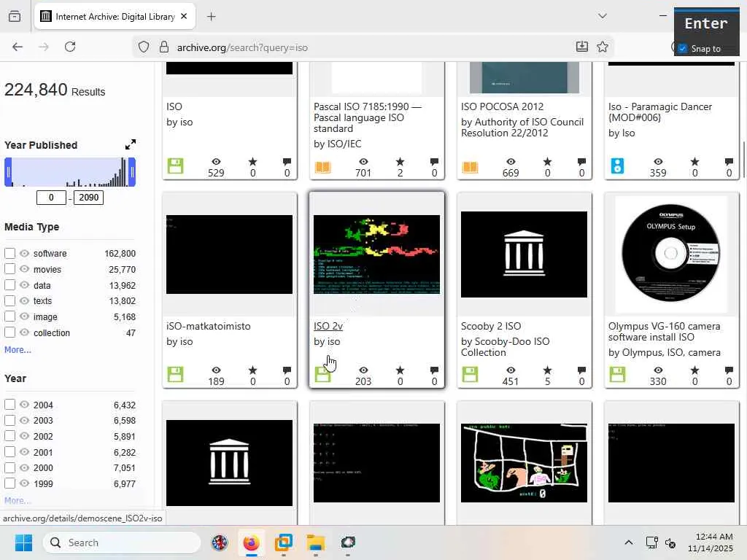Click the start year field showing 0

(51, 198)
